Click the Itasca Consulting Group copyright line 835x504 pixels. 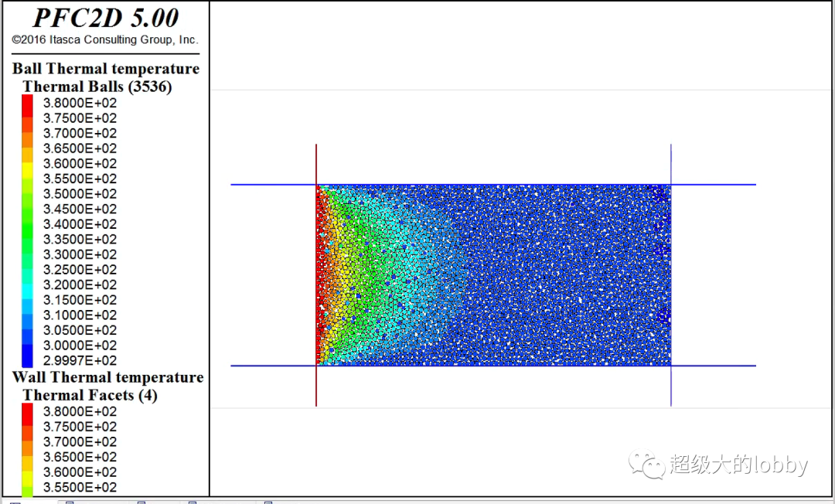(x=105, y=40)
